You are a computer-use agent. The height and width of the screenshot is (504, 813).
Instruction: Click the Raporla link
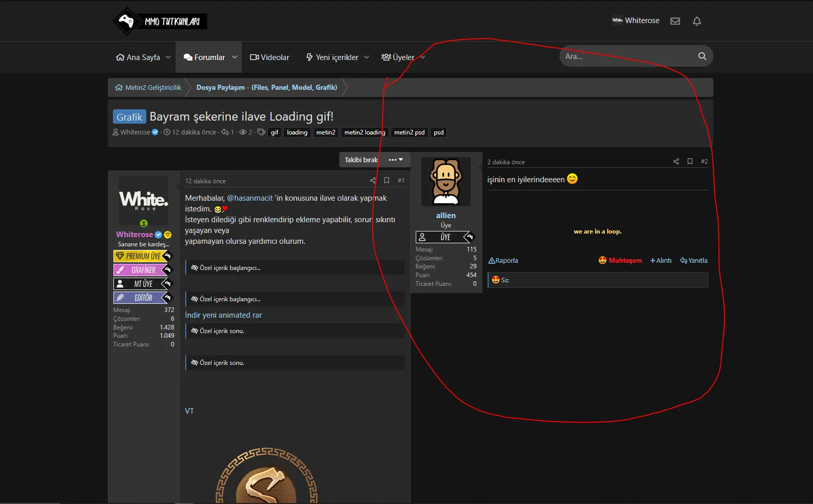pos(503,261)
